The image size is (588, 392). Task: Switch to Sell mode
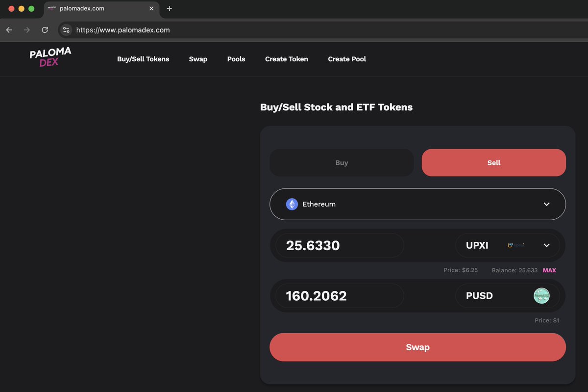pyautogui.click(x=493, y=162)
